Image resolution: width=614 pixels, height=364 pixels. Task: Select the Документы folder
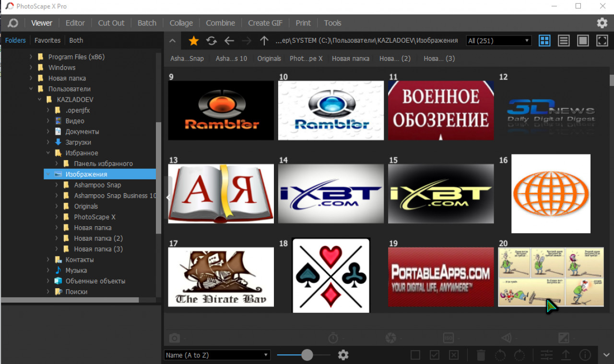pos(83,131)
